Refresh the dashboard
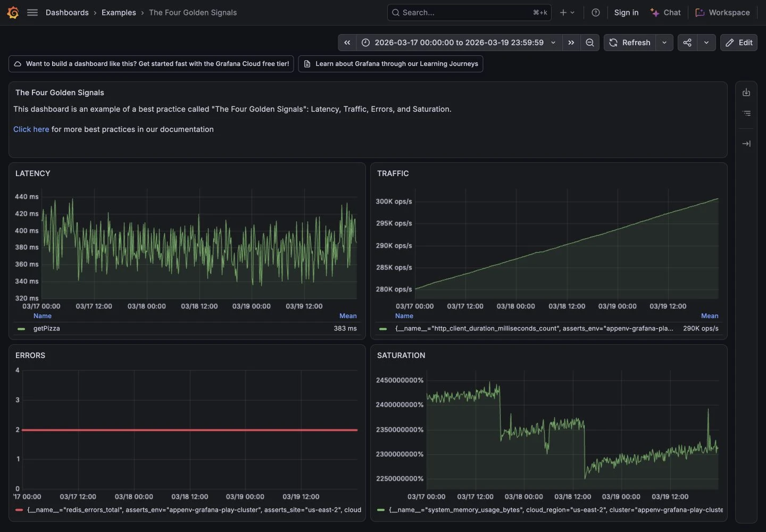Screen dimensions: 766x532 tap(630, 43)
